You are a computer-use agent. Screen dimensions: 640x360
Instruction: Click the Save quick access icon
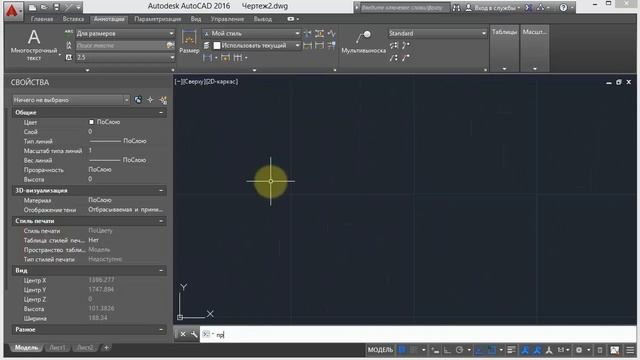tap(56, 7)
